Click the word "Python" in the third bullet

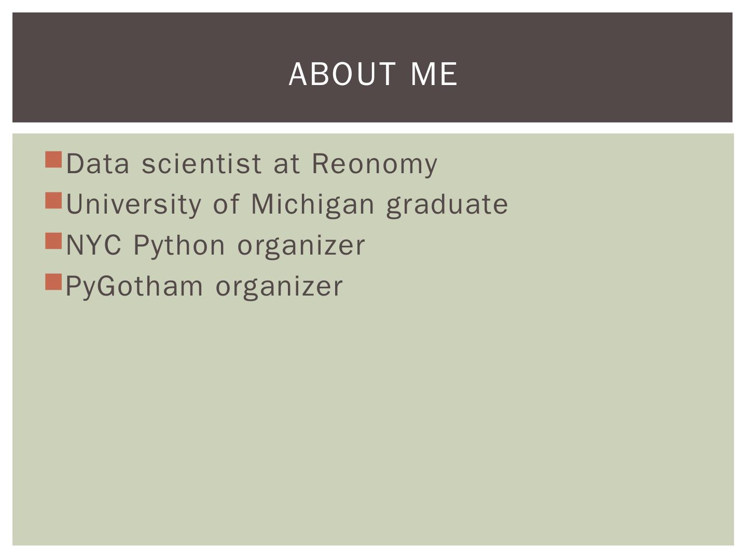tap(179, 246)
